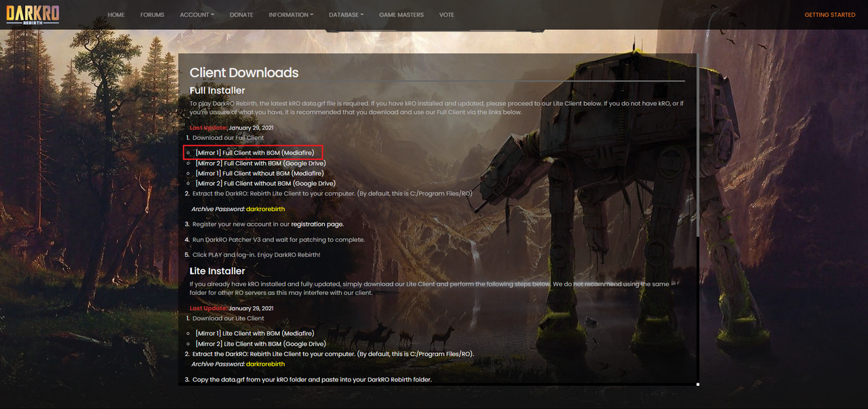Click the 'Copy the data.grf' step text
Viewport: 868px width, 409px height.
(312, 379)
